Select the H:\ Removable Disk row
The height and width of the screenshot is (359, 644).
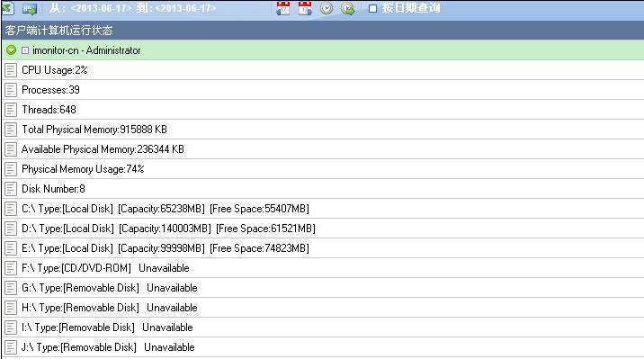click(323, 307)
